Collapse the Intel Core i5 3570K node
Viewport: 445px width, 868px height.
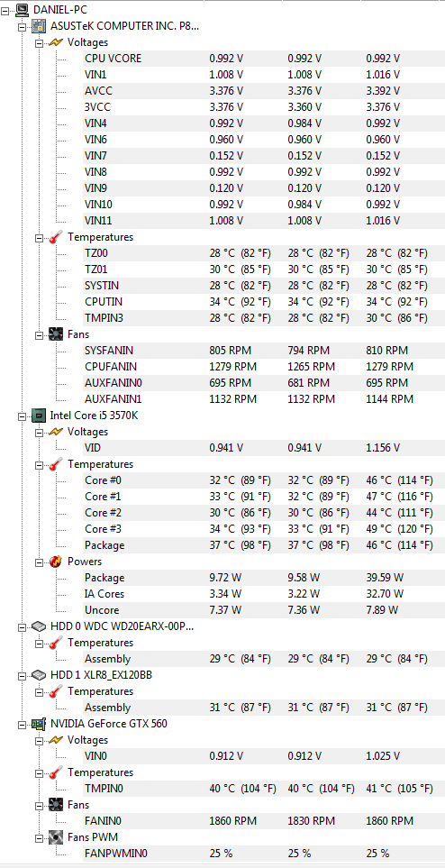click(x=22, y=416)
